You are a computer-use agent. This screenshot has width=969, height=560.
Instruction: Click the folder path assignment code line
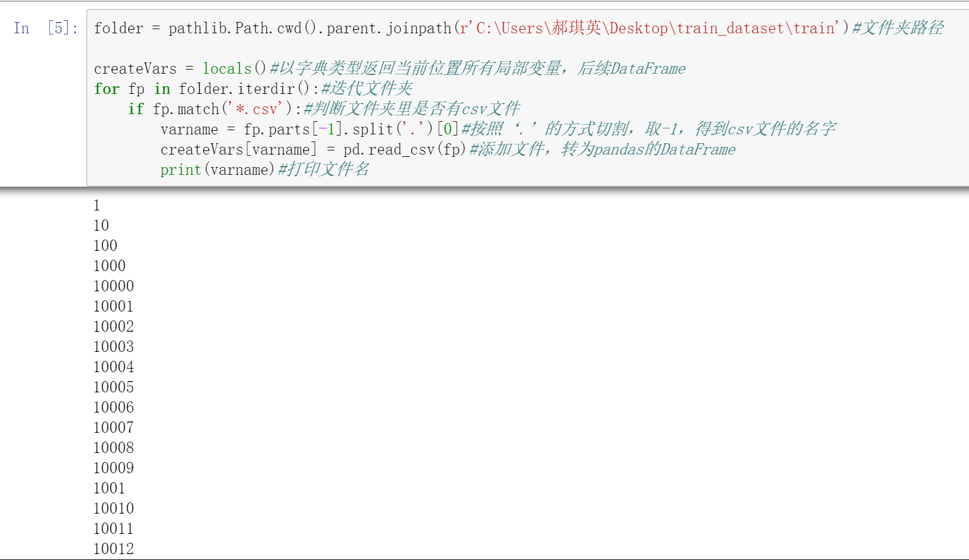pos(518,28)
